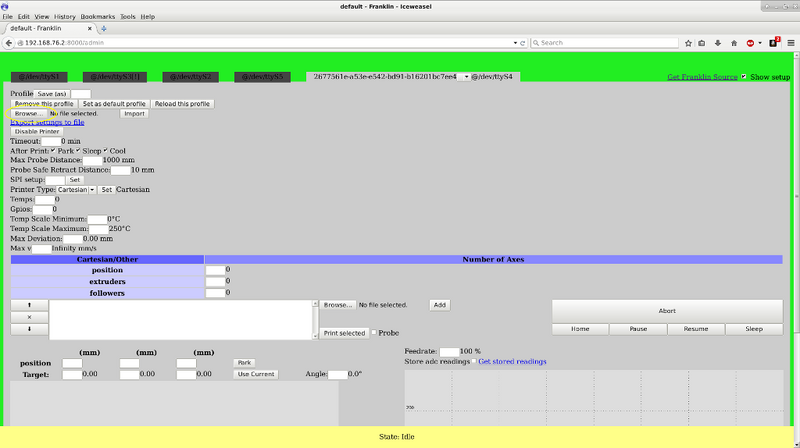This screenshot has height=448, width=800.
Task: Click the search magnifier icon
Action: [x=536, y=43]
